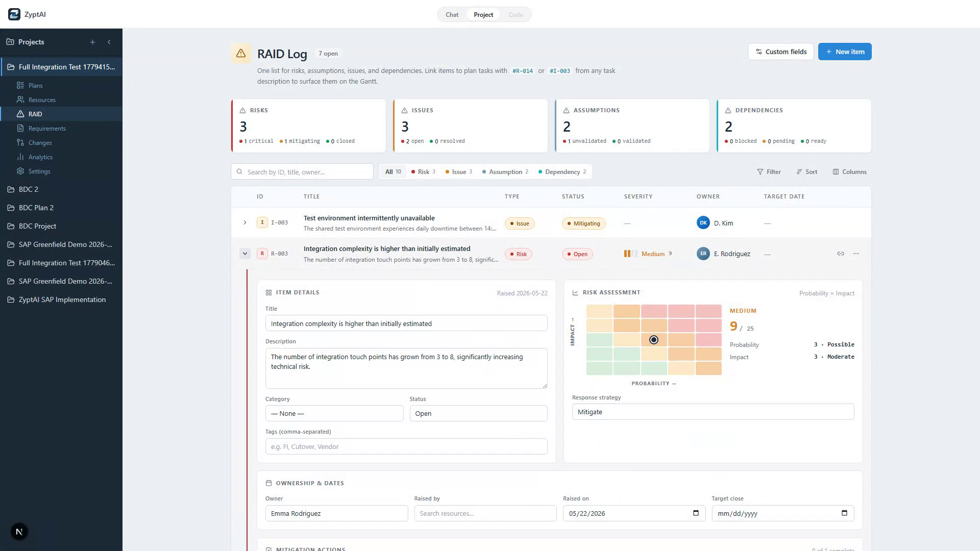This screenshot has width=980, height=551.
Task: Click Open status badge on R-003
Action: click(x=577, y=254)
